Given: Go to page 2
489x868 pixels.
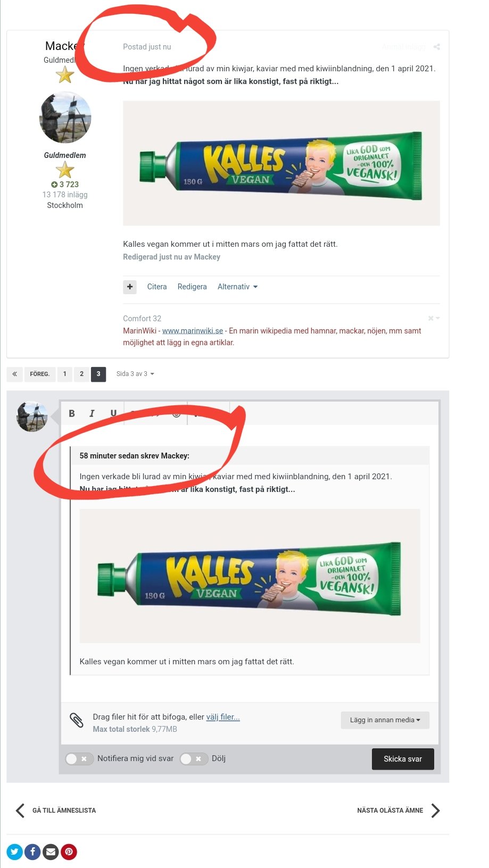Looking at the screenshot, I should [x=81, y=374].
